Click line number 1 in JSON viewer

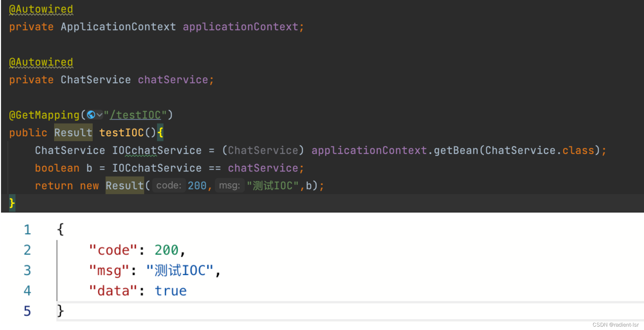[27, 230]
